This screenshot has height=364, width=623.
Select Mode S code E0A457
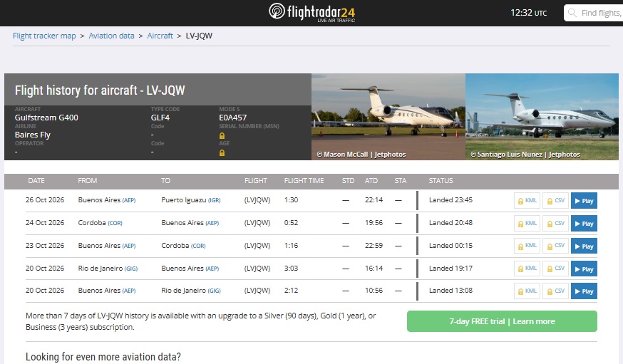(x=233, y=118)
